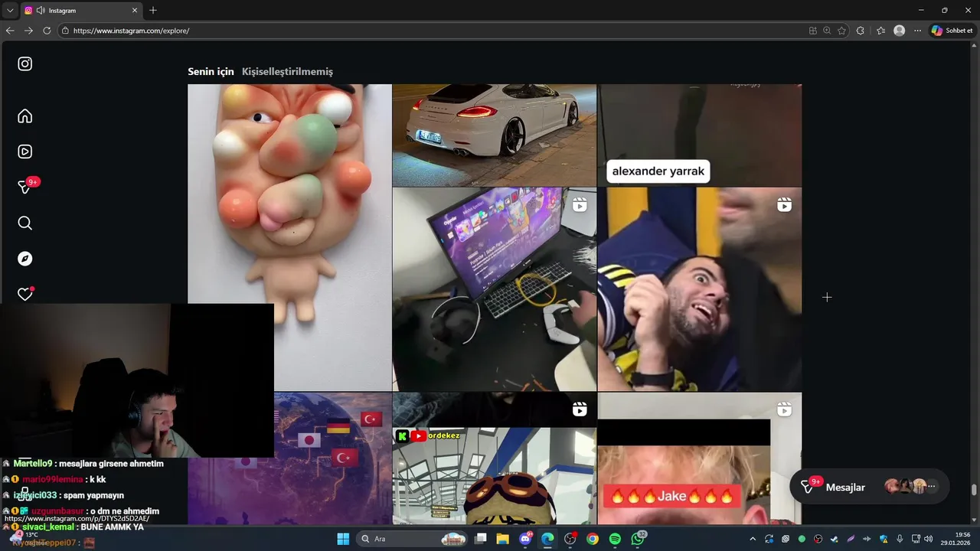The image size is (980, 551).
Task: Open Spotify from taskbar
Action: coord(615,539)
